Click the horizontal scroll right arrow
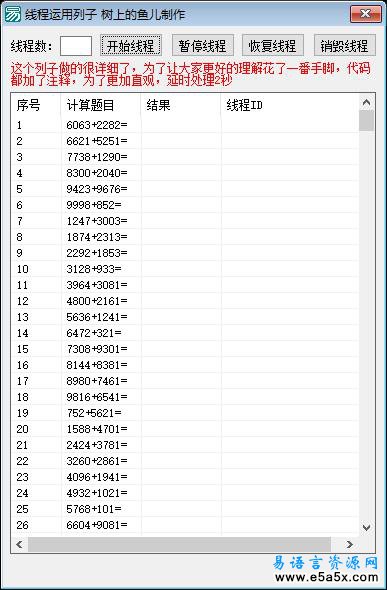Viewport: 387px width, 590px height. pos(350,544)
